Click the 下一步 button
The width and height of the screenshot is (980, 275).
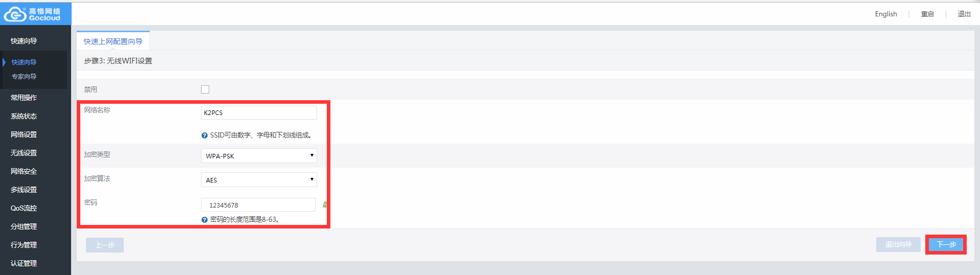pos(946,244)
